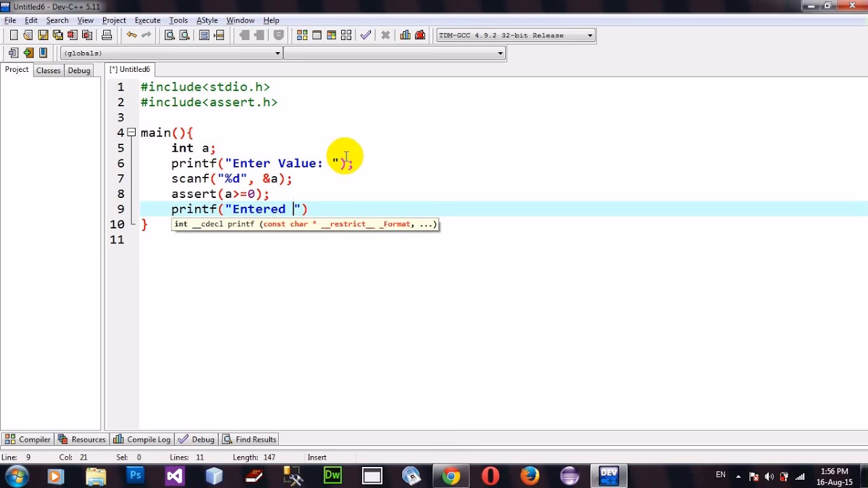Screen dimensions: 868x488
Task: Switch to the Project sidebar tab
Action: (x=17, y=70)
